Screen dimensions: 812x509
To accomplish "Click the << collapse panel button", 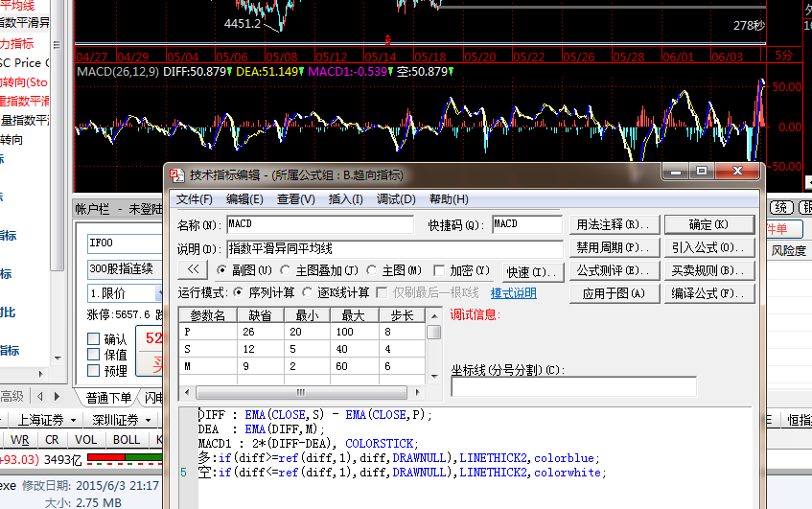I will point(192,271).
